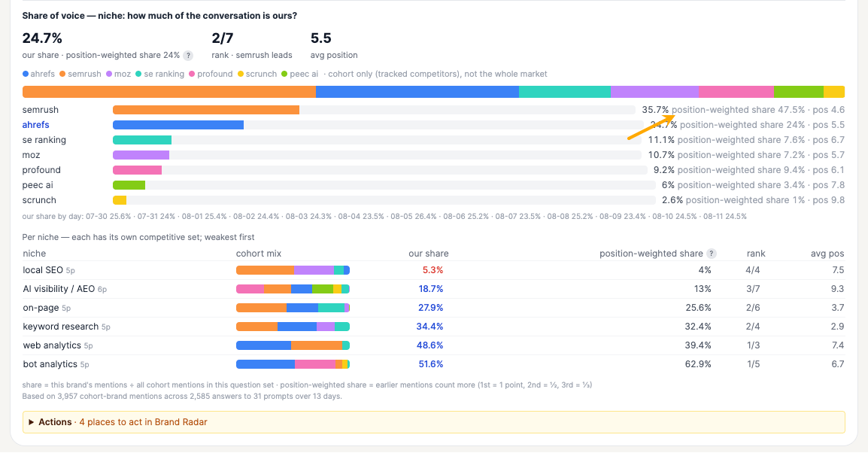Click the 'our share' column header
868x453 pixels.
[x=429, y=254]
